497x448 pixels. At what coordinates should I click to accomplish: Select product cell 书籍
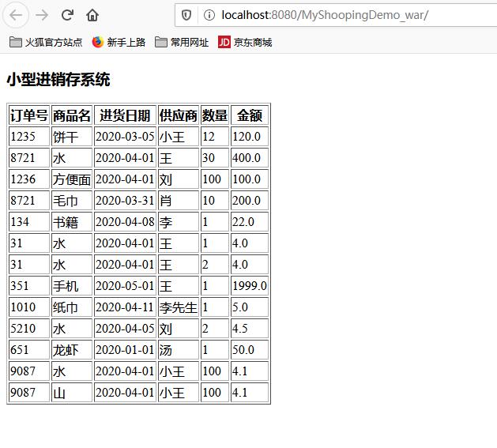(72, 221)
